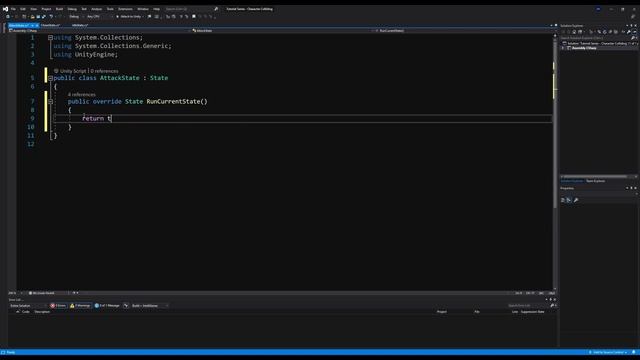The image size is (640, 360).
Task: Collapse the using directives region
Action: tap(50, 38)
